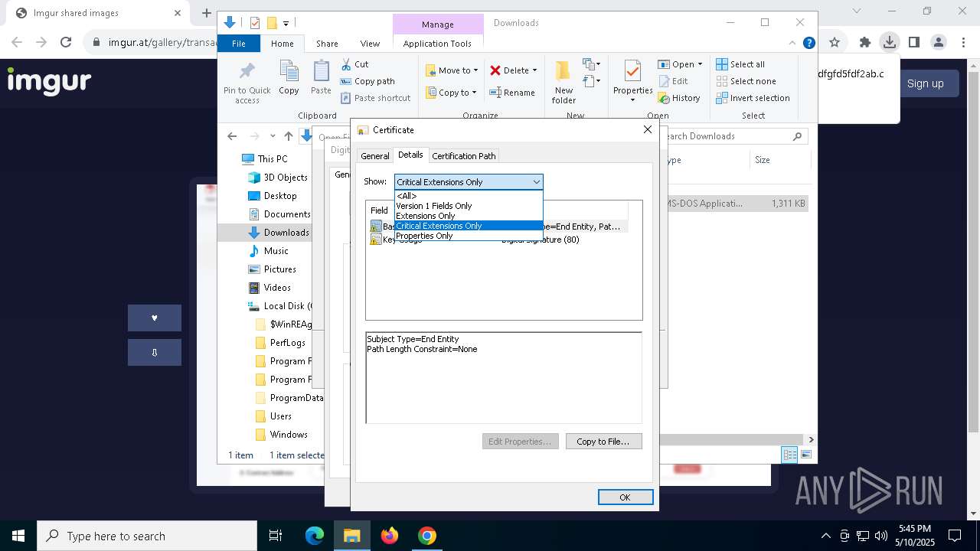Open Firefox from the taskbar

(x=390, y=536)
